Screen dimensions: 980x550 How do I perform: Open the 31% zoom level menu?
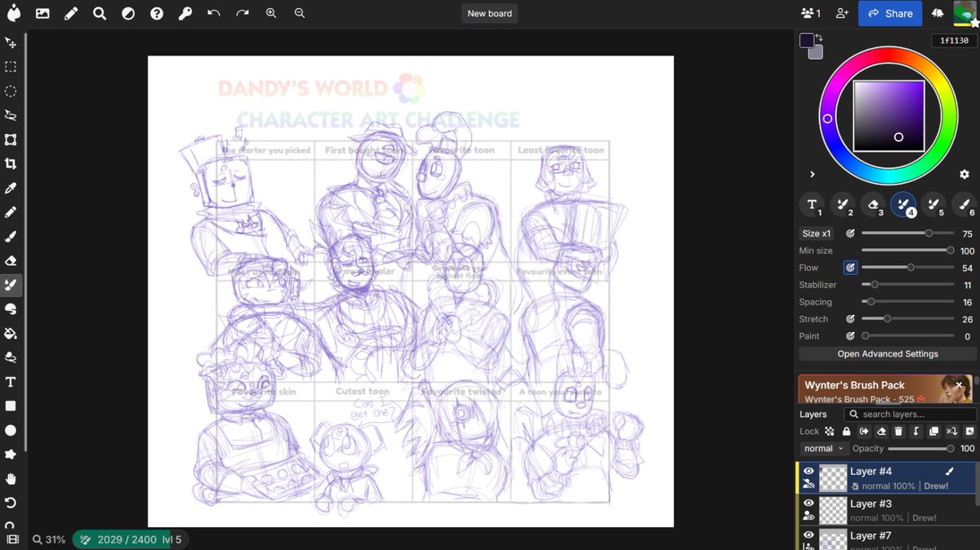(x=49, y=539)
